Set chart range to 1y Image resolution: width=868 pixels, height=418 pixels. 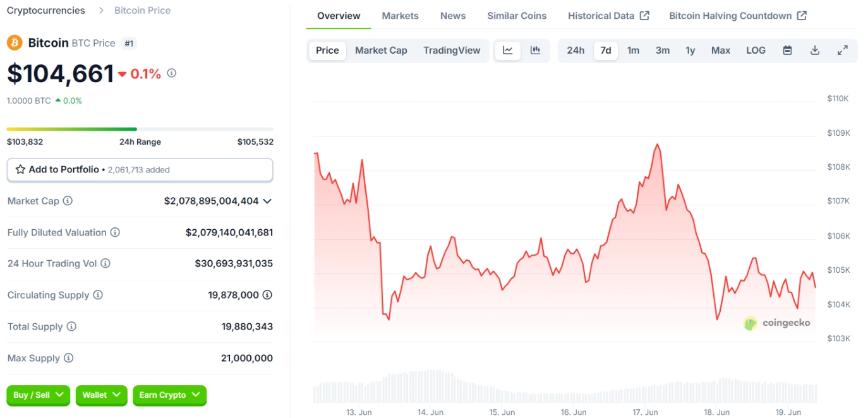(690, 51)
